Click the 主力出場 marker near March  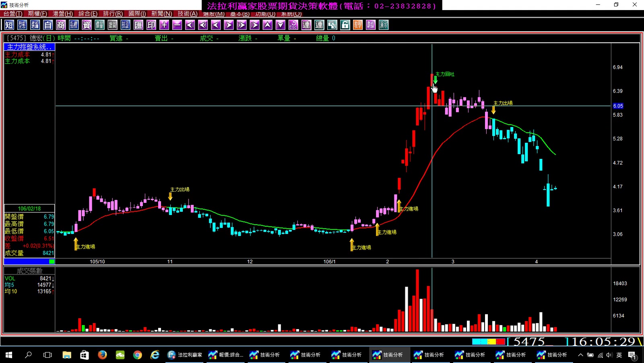pyautogui.click(x=503, y=103)
